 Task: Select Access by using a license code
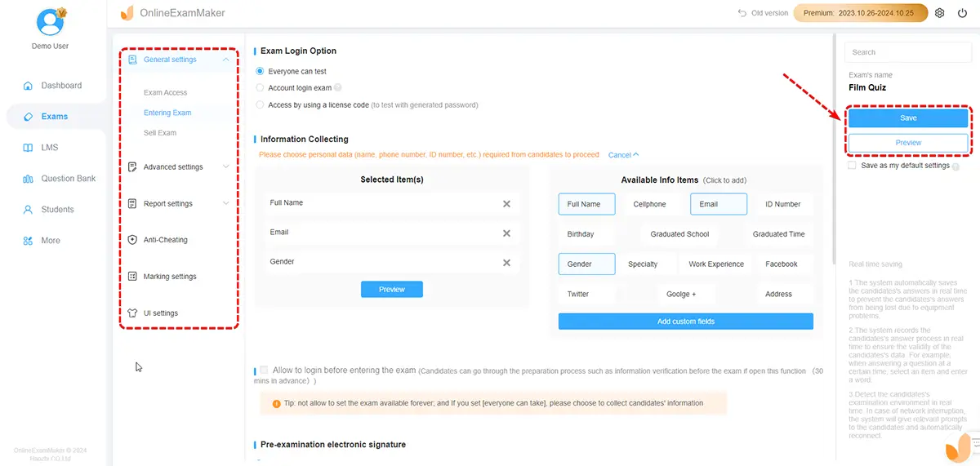pos(261,105)
